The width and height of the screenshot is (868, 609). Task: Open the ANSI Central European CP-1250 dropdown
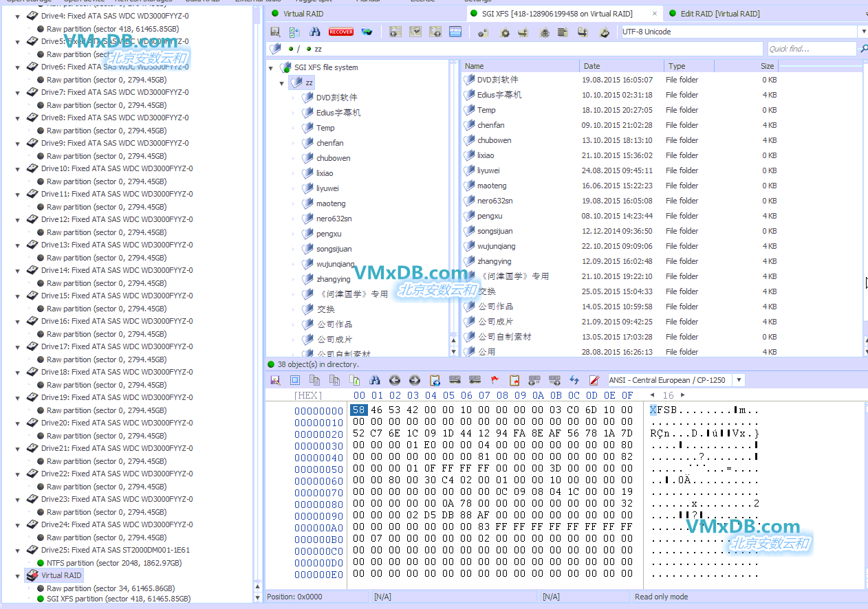[x=739, y=380]
